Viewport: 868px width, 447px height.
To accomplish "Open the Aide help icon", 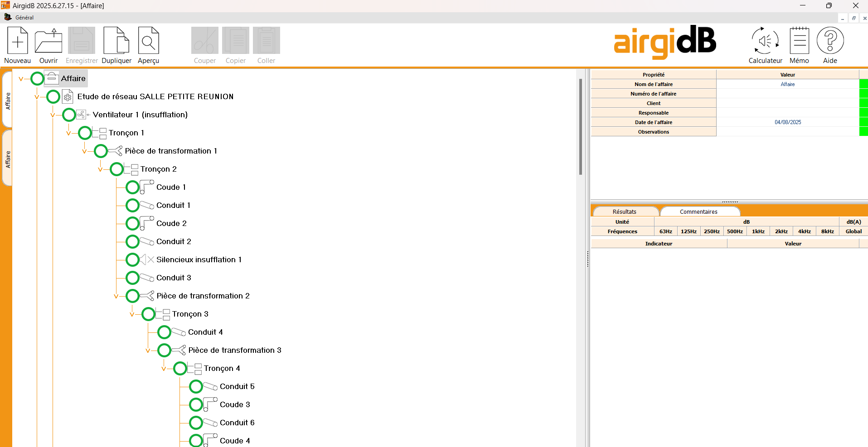I will (830, 41).
